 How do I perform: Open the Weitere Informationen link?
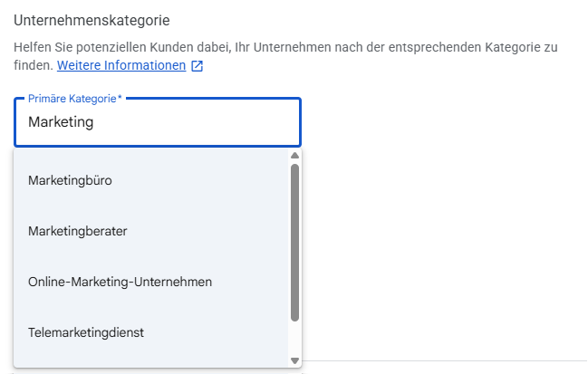tap(121, 65)
